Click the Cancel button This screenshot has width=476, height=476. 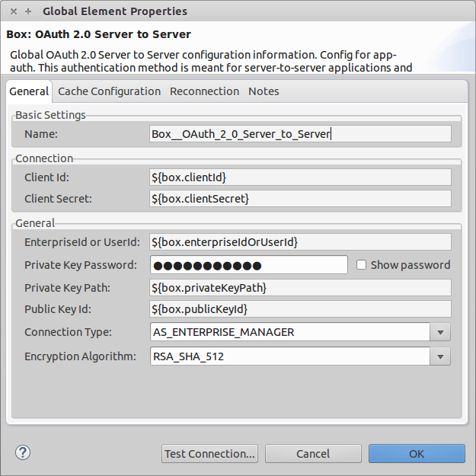click(313, 454)
